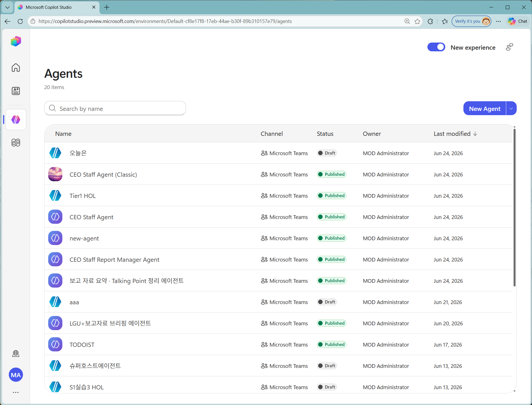
Task: Click the TODOIST agent icon
Action: (x=55, y=344)
